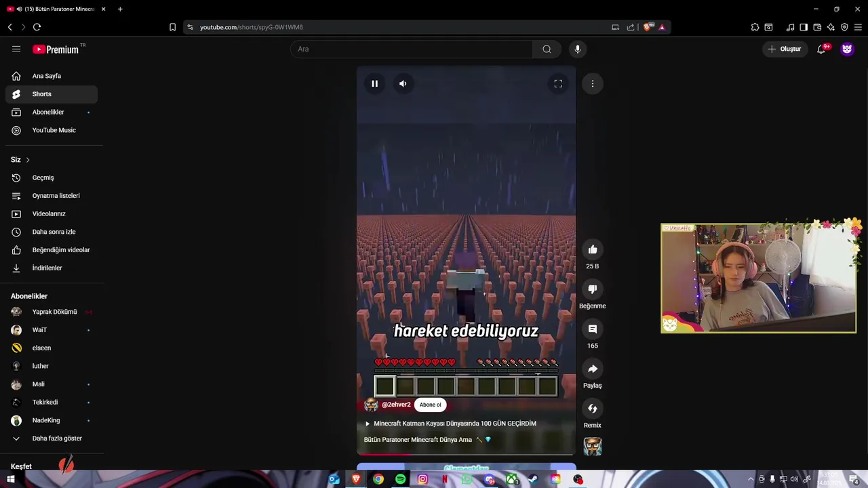Open a new browser tab
The width and height of the screenshot is (868, 488).
120,9
